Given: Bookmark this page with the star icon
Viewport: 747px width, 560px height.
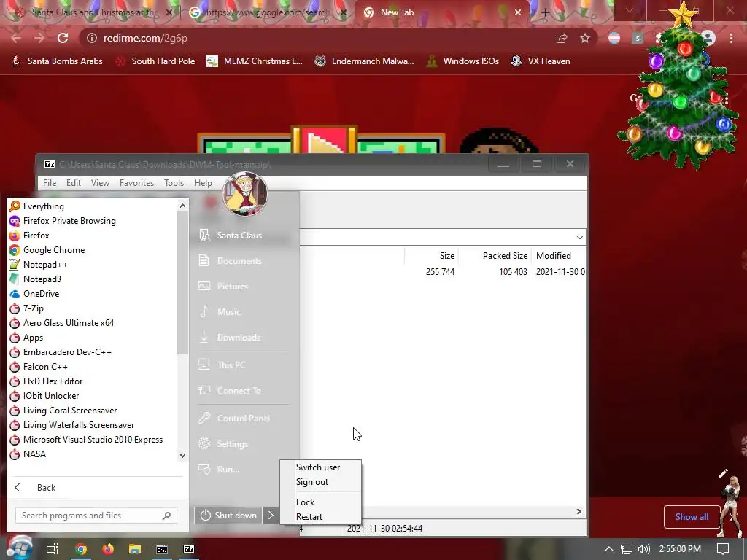Looking at the screenshot, I should coord(585,38).
